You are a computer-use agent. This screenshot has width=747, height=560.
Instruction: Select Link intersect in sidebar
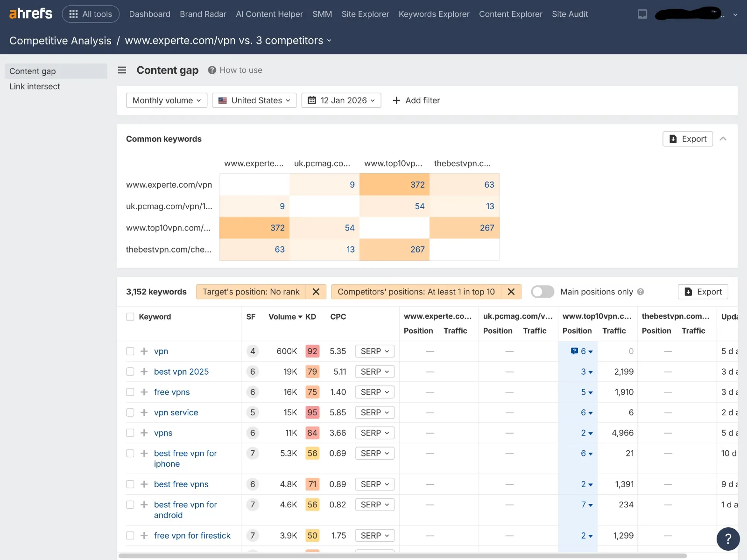[x=35, y=86]
